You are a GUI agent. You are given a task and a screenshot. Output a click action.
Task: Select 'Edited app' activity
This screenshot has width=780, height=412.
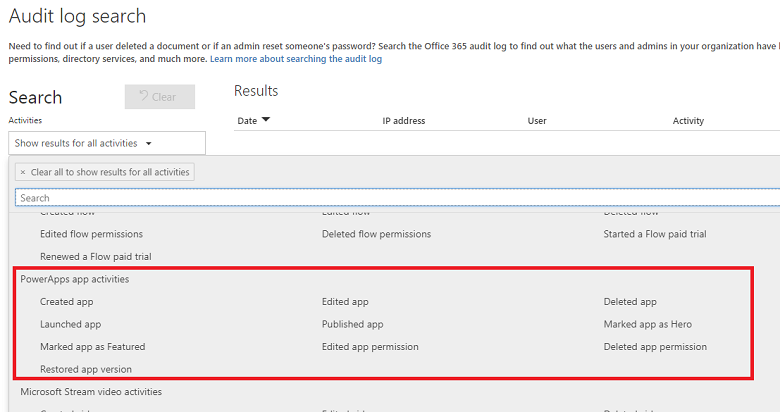click(345, 302)
